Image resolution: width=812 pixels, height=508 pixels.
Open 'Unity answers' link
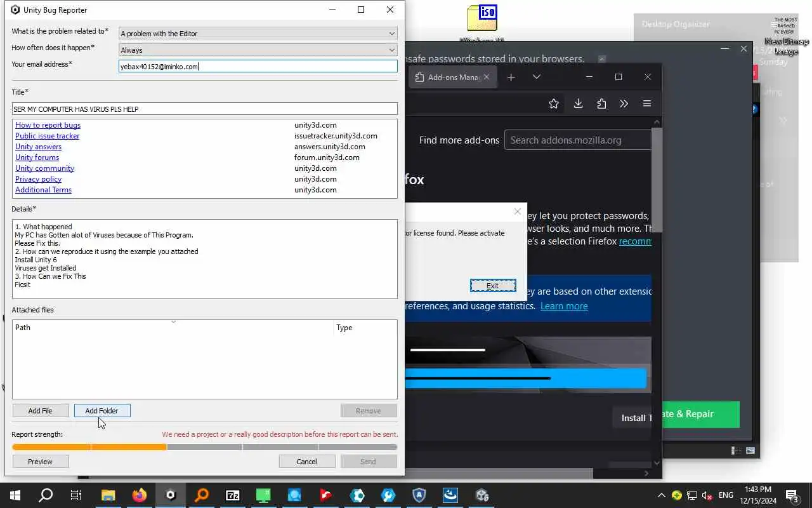[x=38, y=147]
